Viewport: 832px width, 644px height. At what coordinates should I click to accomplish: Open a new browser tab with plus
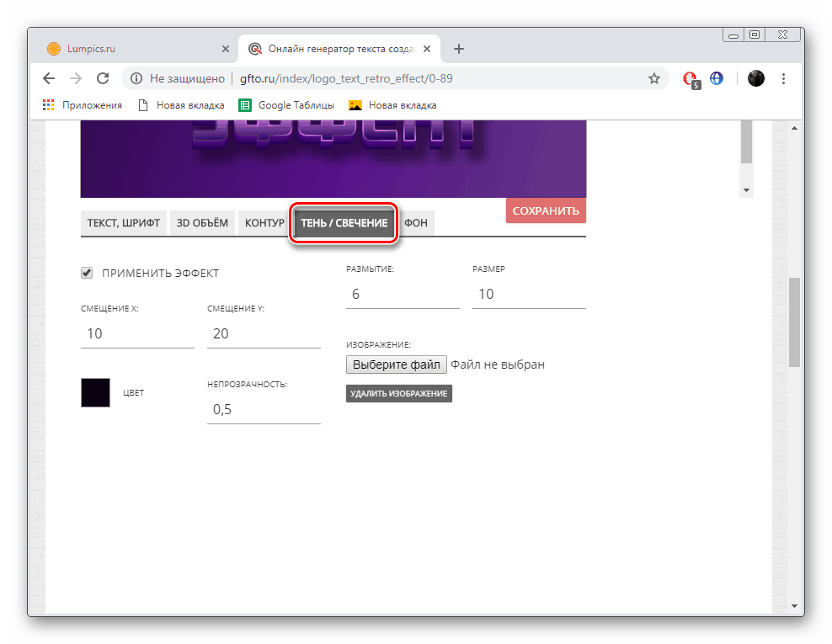click(x=459, y=49)
